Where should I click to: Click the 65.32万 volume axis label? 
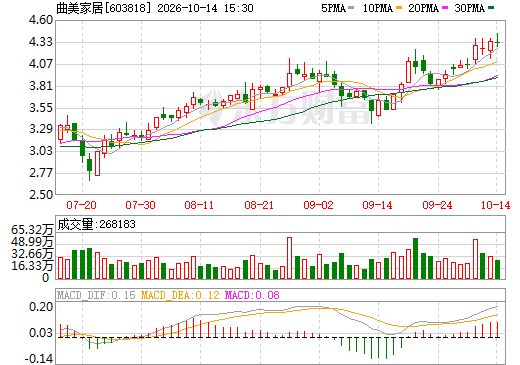(32, 230)
